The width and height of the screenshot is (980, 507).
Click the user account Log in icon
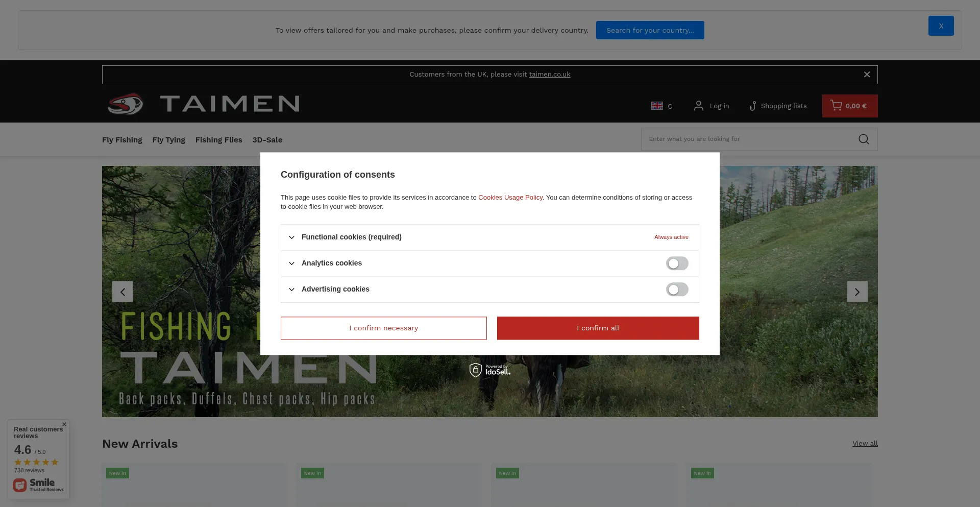click(x=698, y=106)
